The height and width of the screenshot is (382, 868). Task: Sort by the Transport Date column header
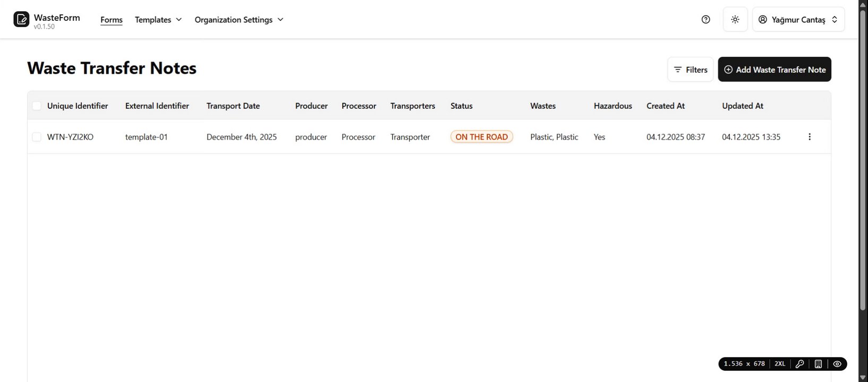coord(233,106)
